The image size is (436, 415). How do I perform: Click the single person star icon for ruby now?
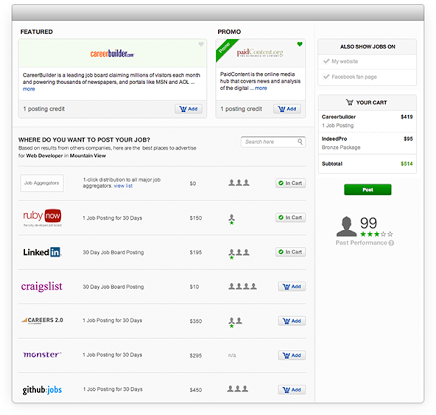pyautogui.click(x=232, y=219)
